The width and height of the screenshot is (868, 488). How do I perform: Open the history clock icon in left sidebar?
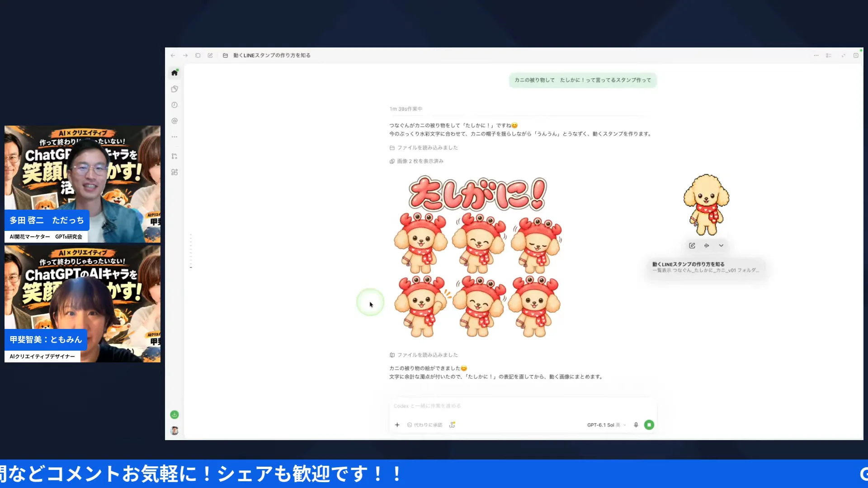175,105
